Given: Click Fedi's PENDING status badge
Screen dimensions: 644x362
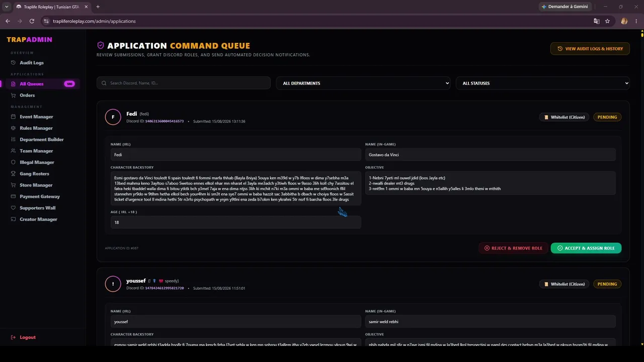Looking at the screenshot, I should click(607, 117).
